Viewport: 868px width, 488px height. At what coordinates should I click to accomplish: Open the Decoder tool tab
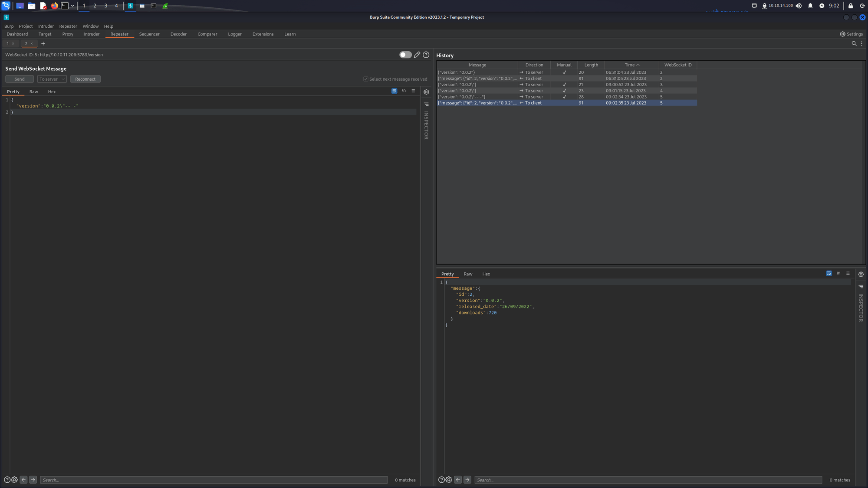click(x=178, y=34)
